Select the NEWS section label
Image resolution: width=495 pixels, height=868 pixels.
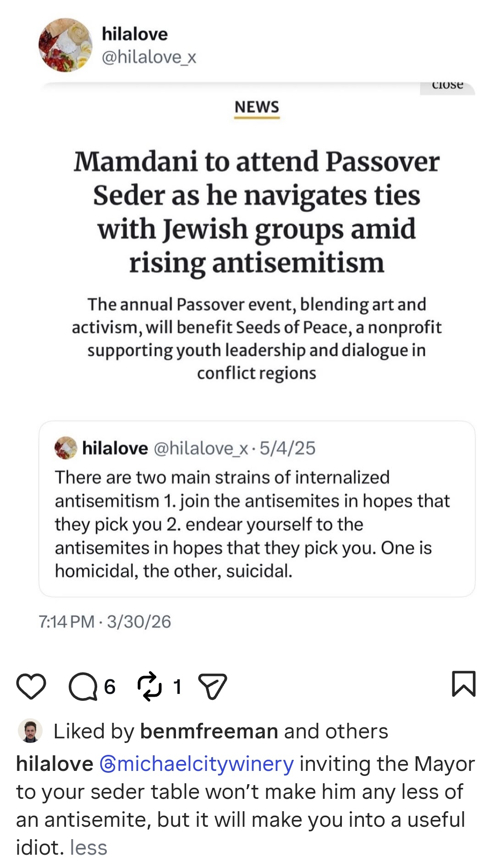point(257,107)
